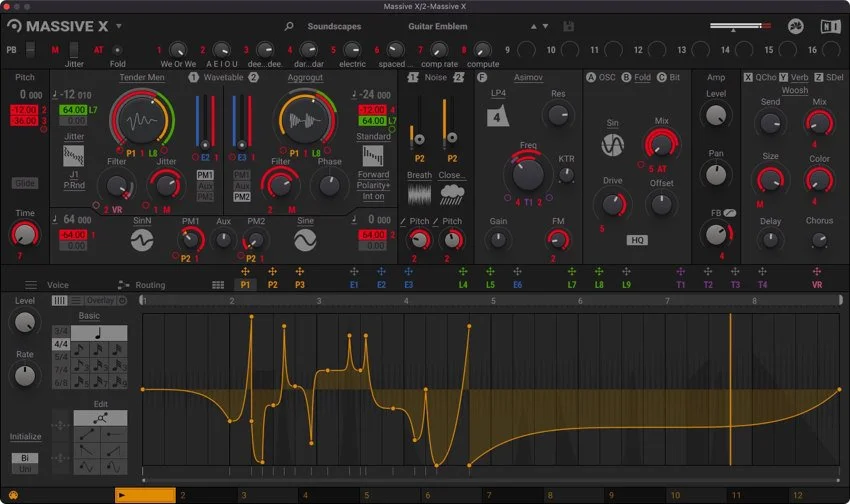Click the SinN phase modulation waveform icon
This screenshot has width=850, height=504.
pyautogui.click(x=142, y=240)
